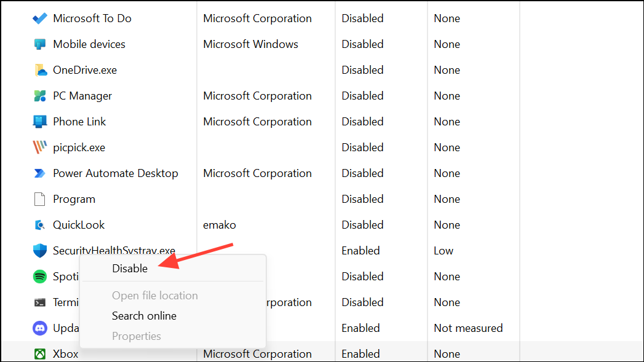
Task: Select the PC Manager icon
Action: coord(40,96)
